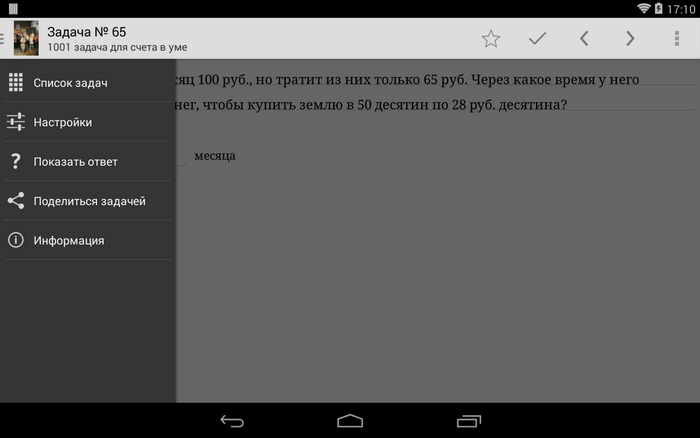
Task: Click the sliders icon beside Настройки
Action: coord(16,122)
